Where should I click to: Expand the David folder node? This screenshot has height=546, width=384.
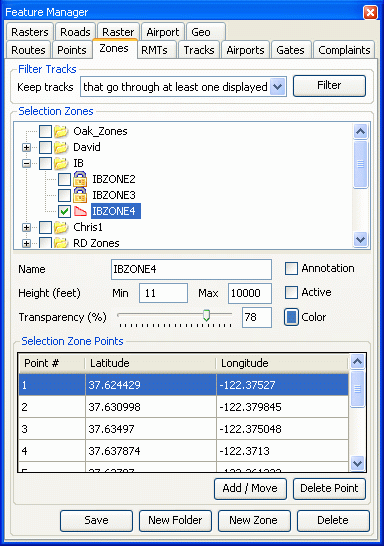pos(26,148)
